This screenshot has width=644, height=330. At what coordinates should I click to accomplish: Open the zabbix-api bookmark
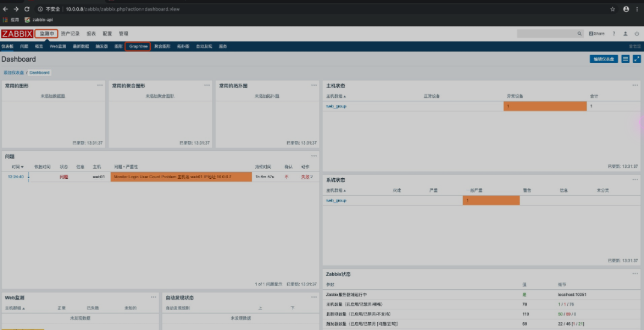click(38, 20)
